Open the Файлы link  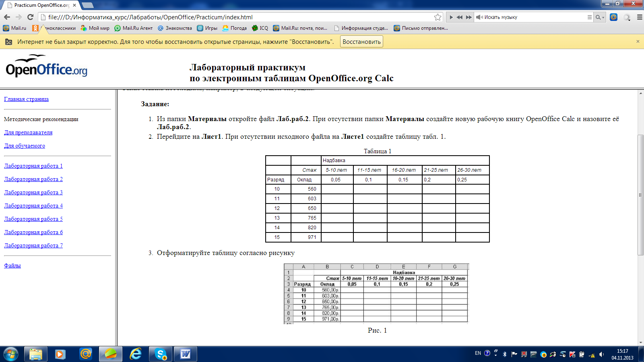tap(12, 265)
